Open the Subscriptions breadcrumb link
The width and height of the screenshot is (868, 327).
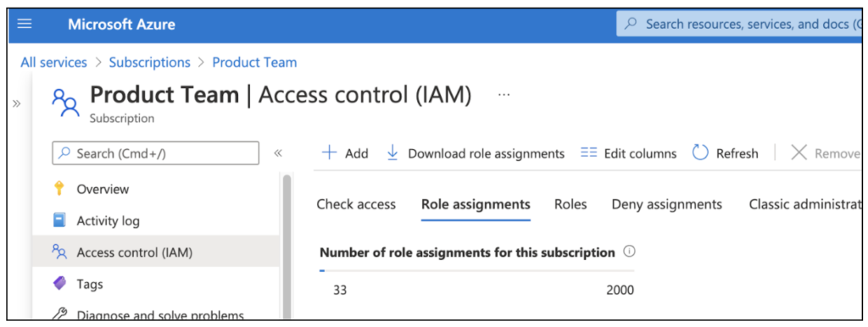pyautogui.click(x=149, y=63)
